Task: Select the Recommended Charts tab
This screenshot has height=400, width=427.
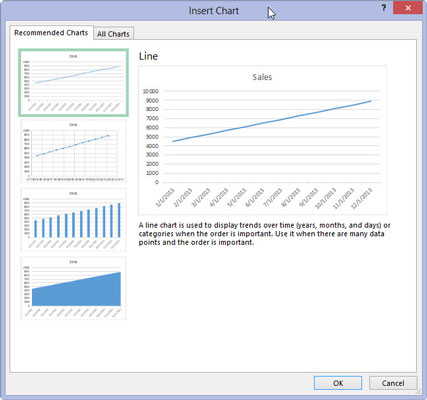Action: click(51, 33)
